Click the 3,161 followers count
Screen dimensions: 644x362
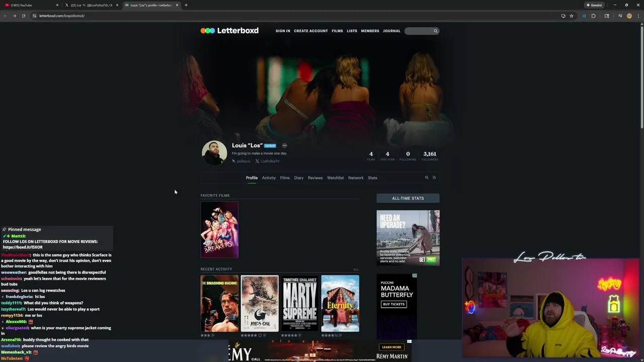(x=430, y=155)
